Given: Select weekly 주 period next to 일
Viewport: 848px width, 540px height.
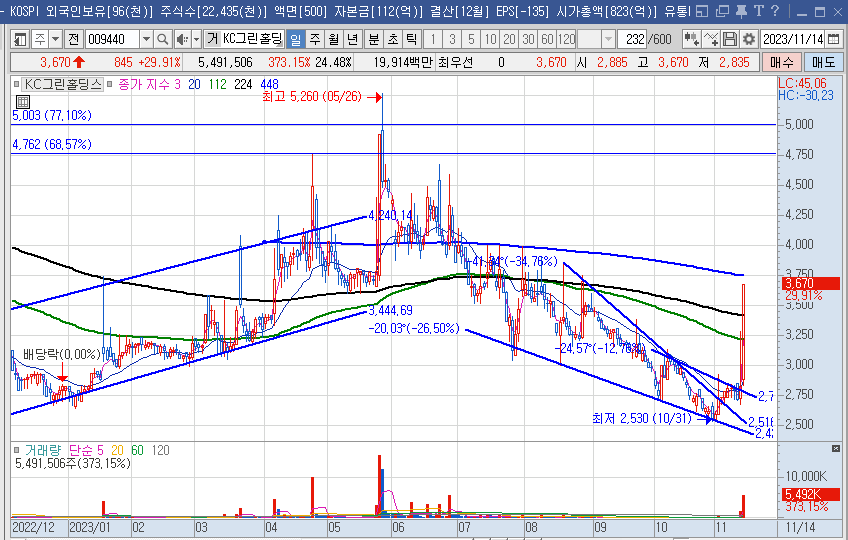Looking at the screenshot, I should tap(315, 39).
